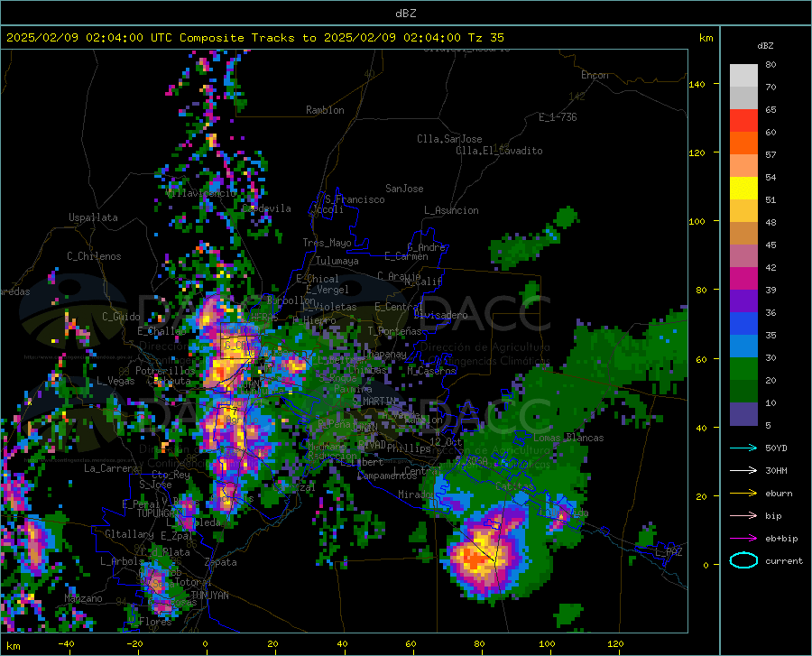This screenshot has height=656, width=812.
Task: Click the 'S_Francisco' place label
Action: (x=355, y=199)
